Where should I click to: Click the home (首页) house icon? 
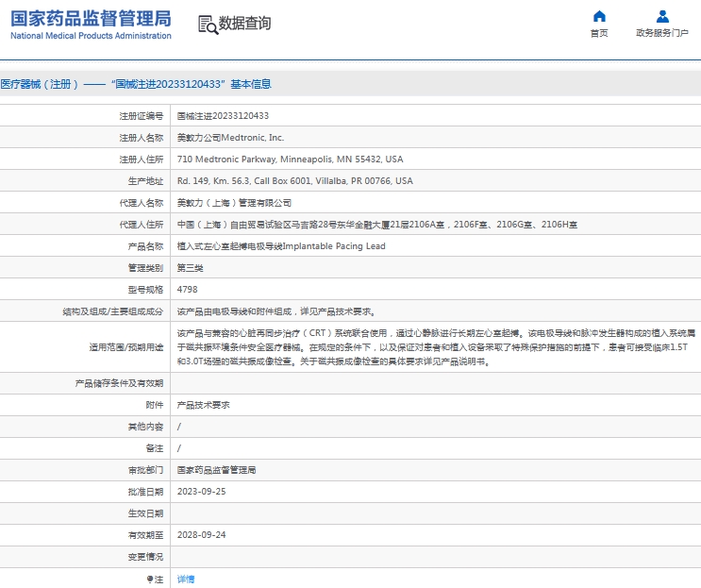point(599,17)
